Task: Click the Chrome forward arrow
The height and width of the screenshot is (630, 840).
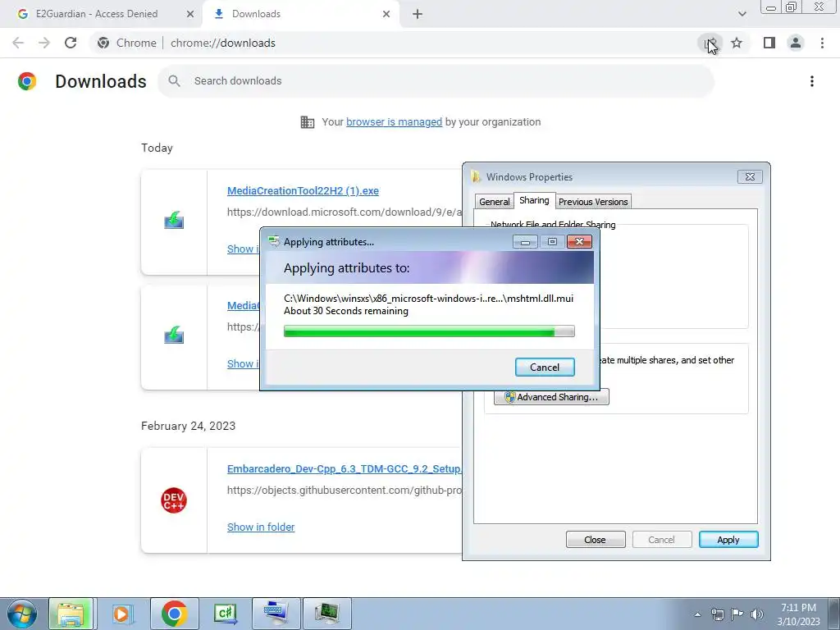Action: click(44, 43)
